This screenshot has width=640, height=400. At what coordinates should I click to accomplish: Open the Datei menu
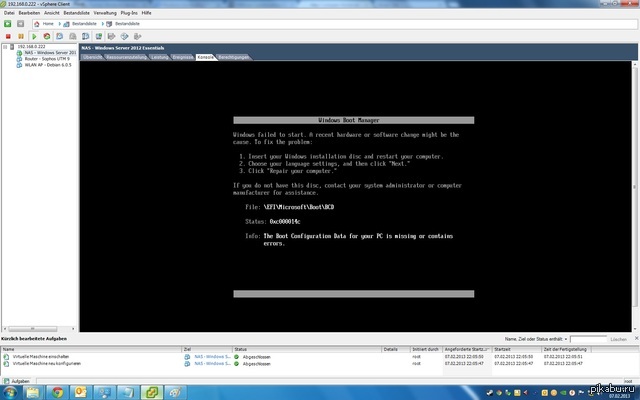click(x=9, y=13)
